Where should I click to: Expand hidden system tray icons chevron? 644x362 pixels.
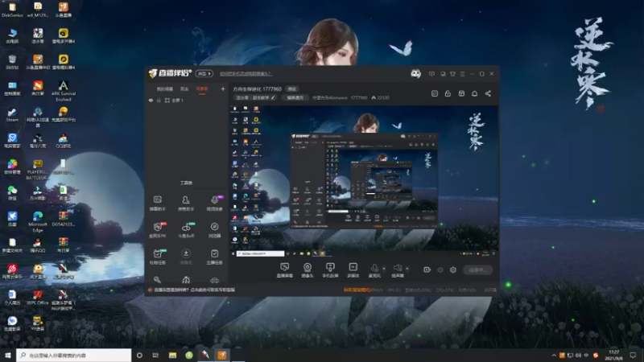[x=554, y=356]
